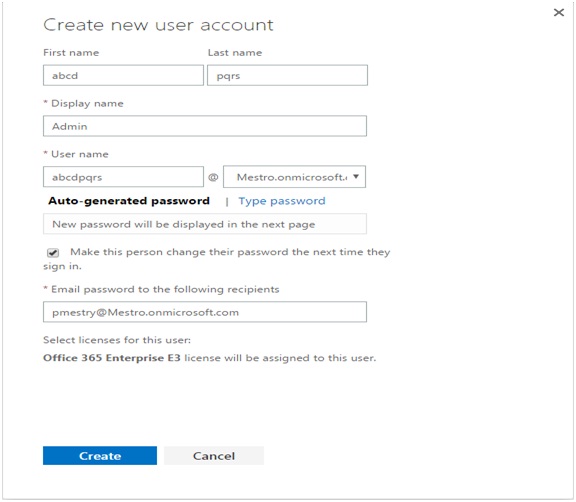Click the First name field containing abcd

click(123, 75)
